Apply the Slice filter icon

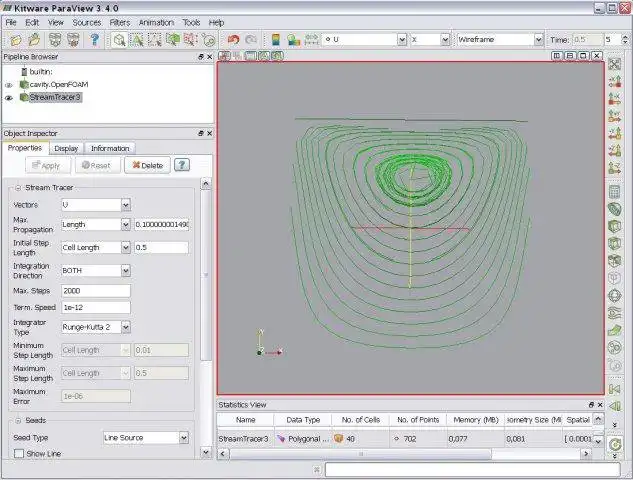614,244
